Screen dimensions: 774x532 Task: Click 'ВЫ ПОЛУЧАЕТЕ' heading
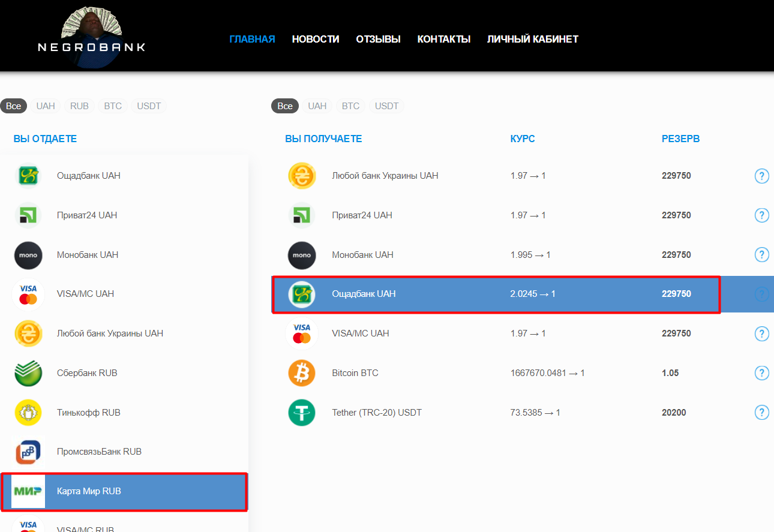point(323,139)
